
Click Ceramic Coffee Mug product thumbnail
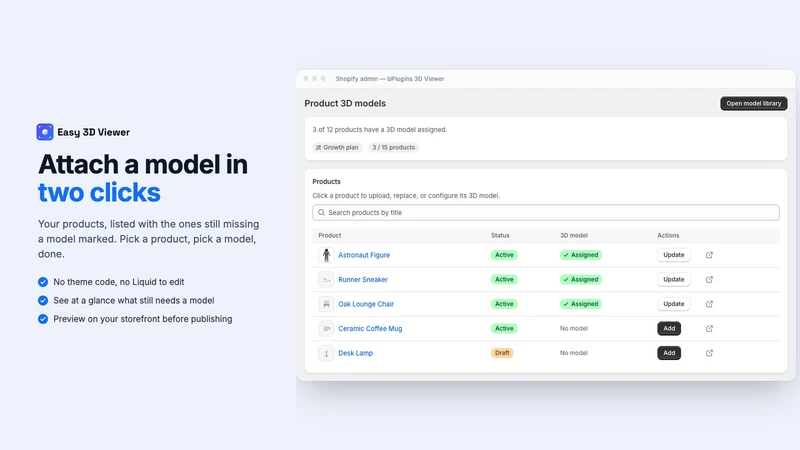click(327, 329)
